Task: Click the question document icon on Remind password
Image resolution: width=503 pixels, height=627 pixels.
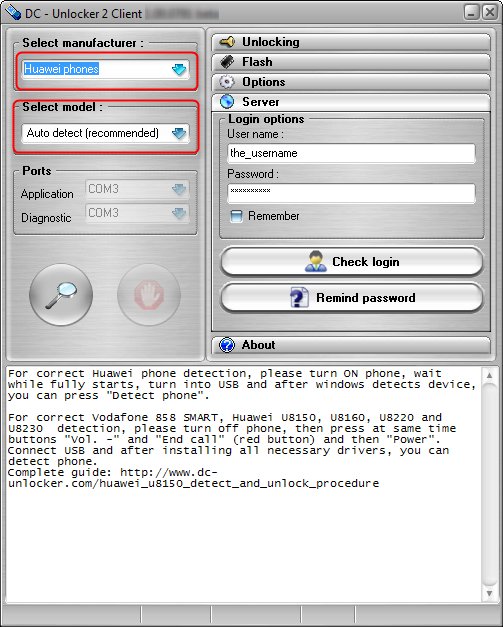Action: point(299,298)
